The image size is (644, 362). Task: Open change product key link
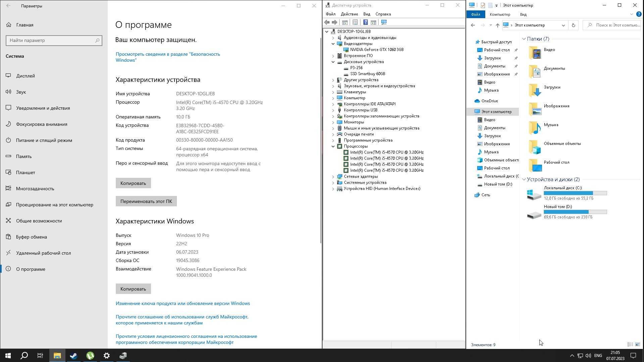click(183, 303)
